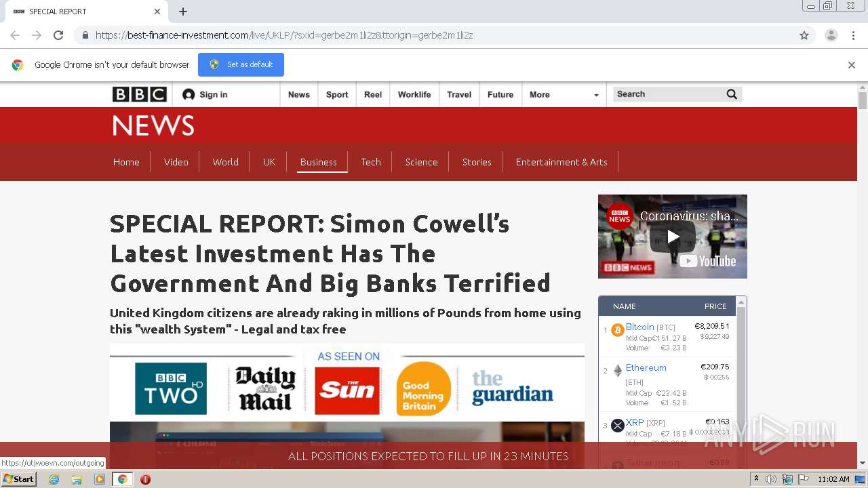
Task: Select the Tech news tab
Action: pos(371,162)
